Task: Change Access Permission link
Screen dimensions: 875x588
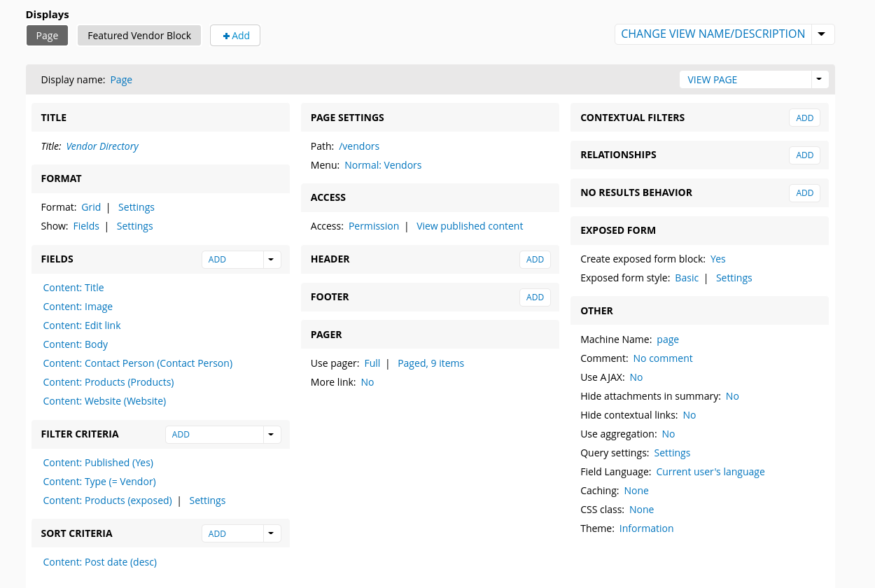Action: (374, 226)
